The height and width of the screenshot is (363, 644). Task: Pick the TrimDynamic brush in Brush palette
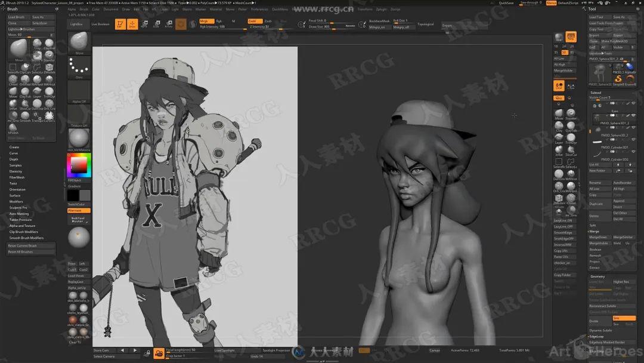click(x=49, y=92)
